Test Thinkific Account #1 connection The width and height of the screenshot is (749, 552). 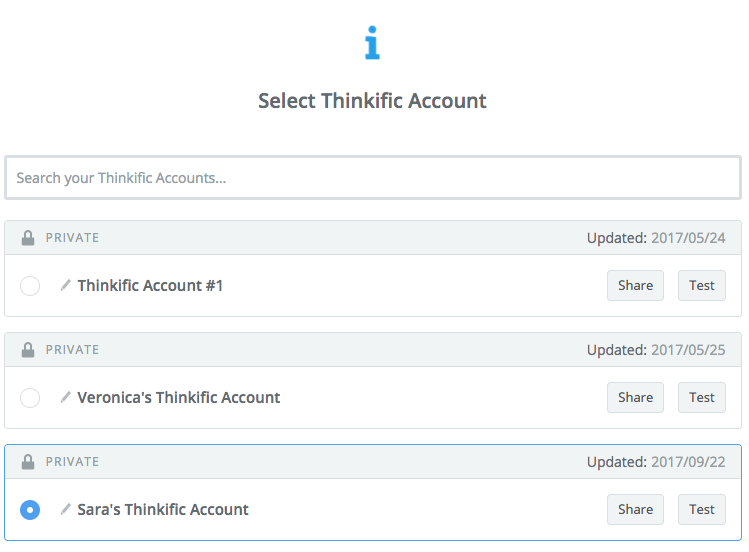pyautogui.click(x=702, y=286)
